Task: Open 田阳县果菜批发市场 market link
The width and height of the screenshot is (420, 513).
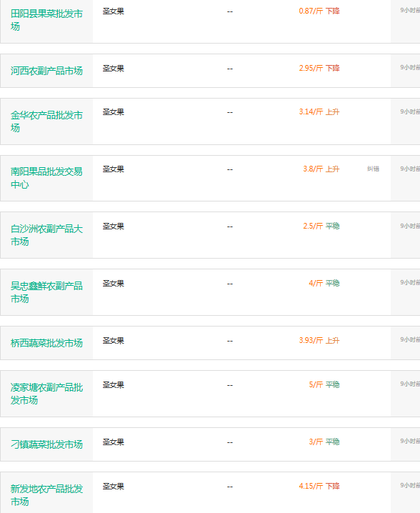Action: coord(46,20)
